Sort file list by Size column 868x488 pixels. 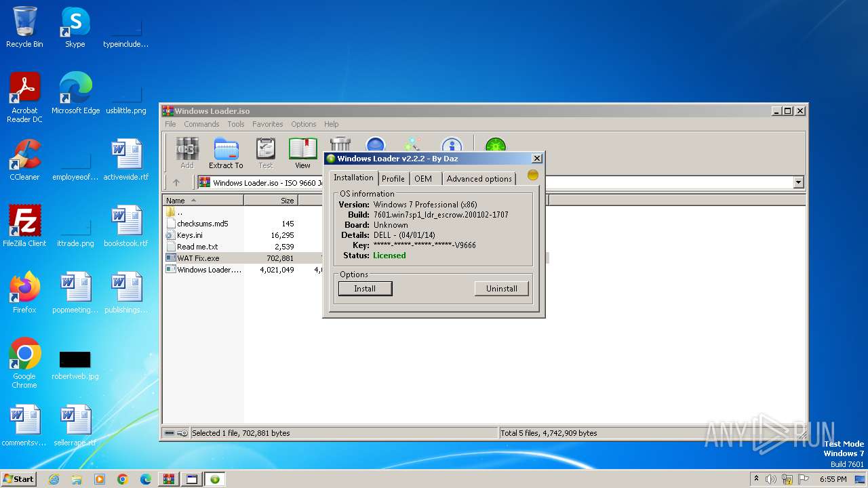coord(271,201)
